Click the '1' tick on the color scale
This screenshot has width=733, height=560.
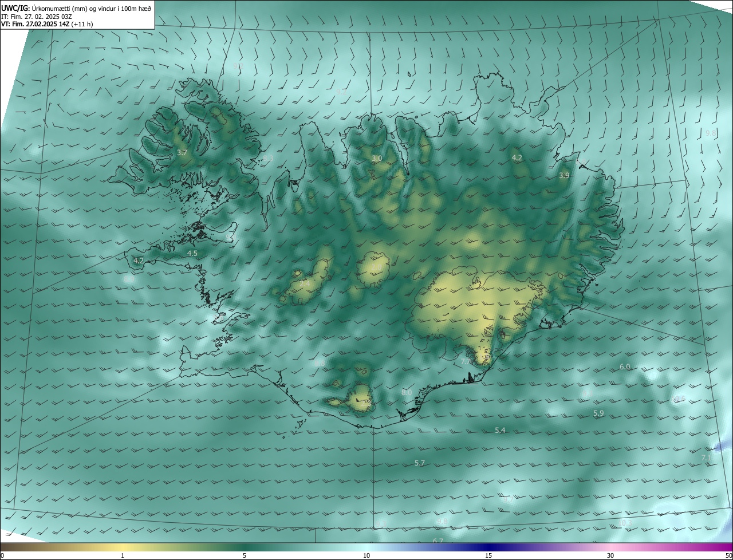(123, 555)
